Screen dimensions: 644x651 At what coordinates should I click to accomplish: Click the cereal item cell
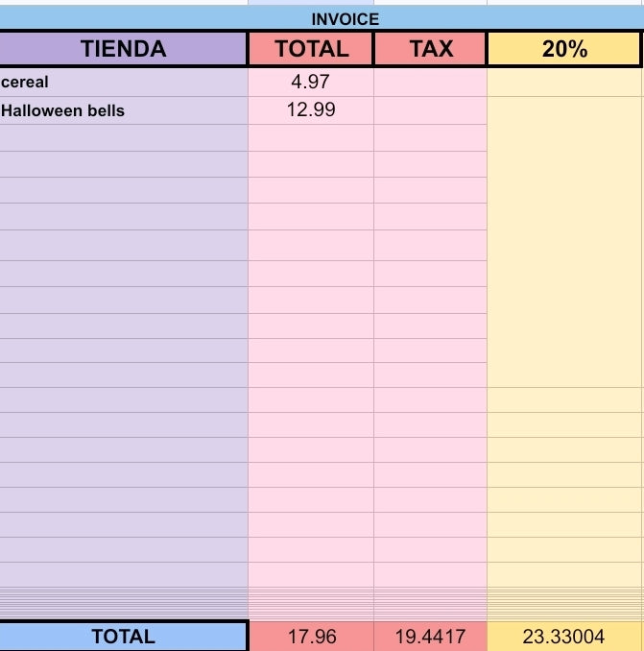pos(124,83)
